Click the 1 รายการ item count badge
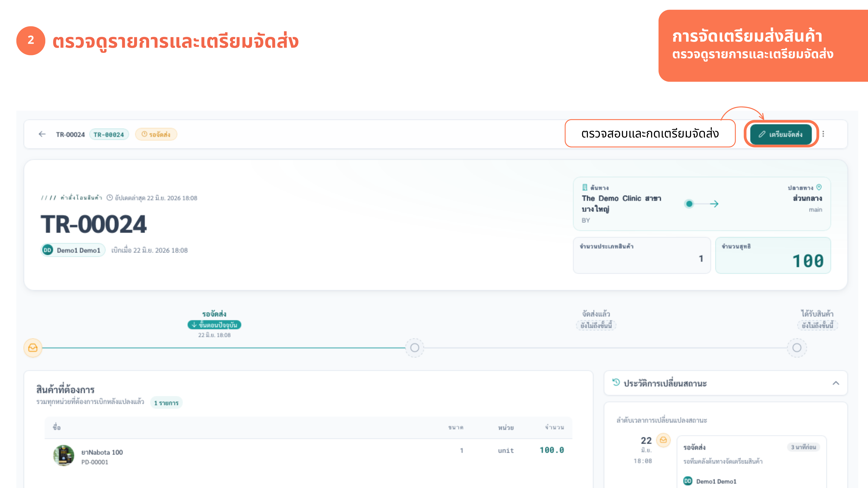The width and height of the screenshot is (868, 488). [167, 403]
